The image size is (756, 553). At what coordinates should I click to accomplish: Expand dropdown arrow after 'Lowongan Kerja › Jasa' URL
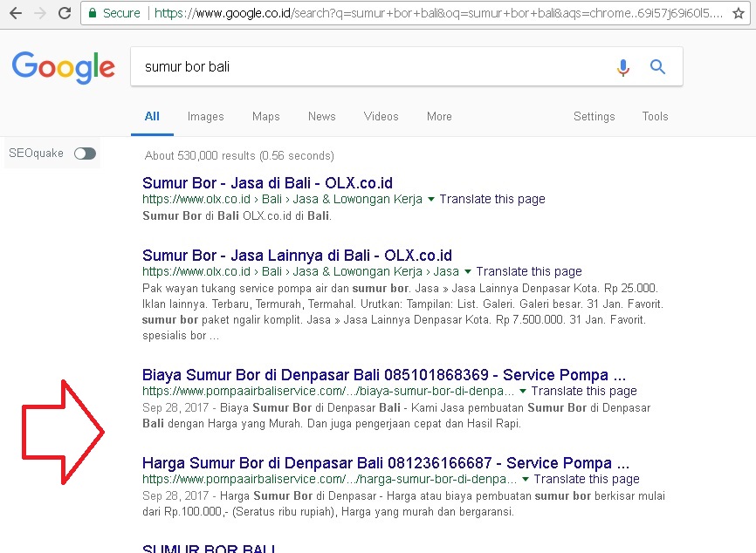click(x=467, y=271)
